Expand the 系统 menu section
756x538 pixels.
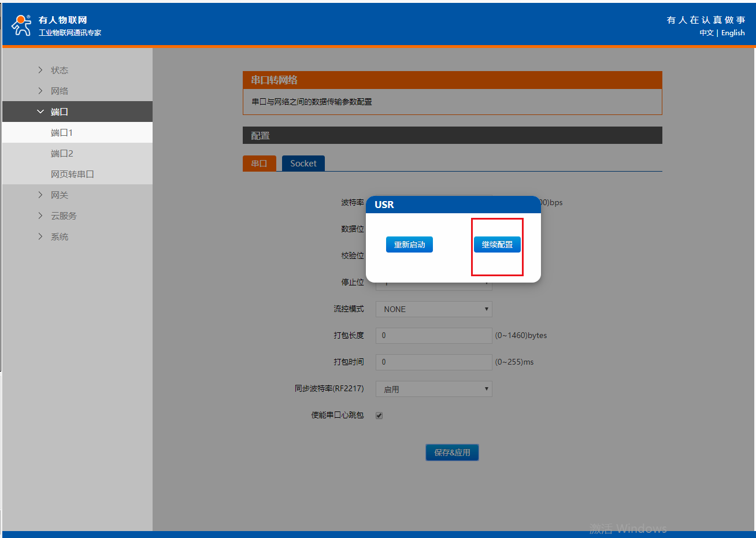(59, 236)
